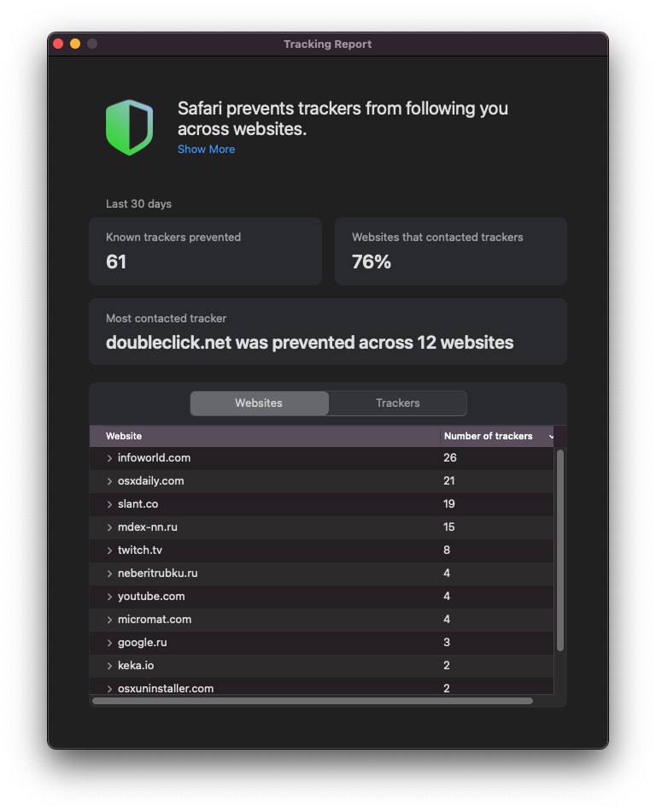
Task: Click the Show More link
Action: click(206, 149)
